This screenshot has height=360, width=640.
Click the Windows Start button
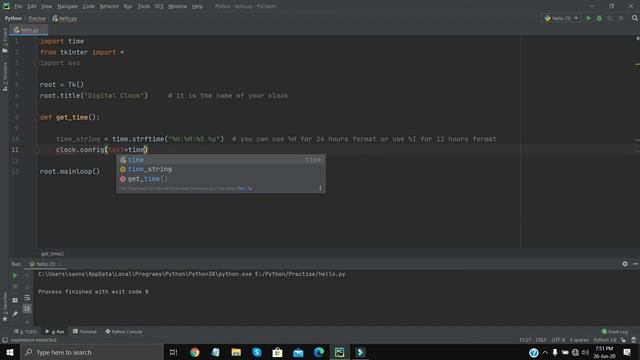tap(10, 352)
